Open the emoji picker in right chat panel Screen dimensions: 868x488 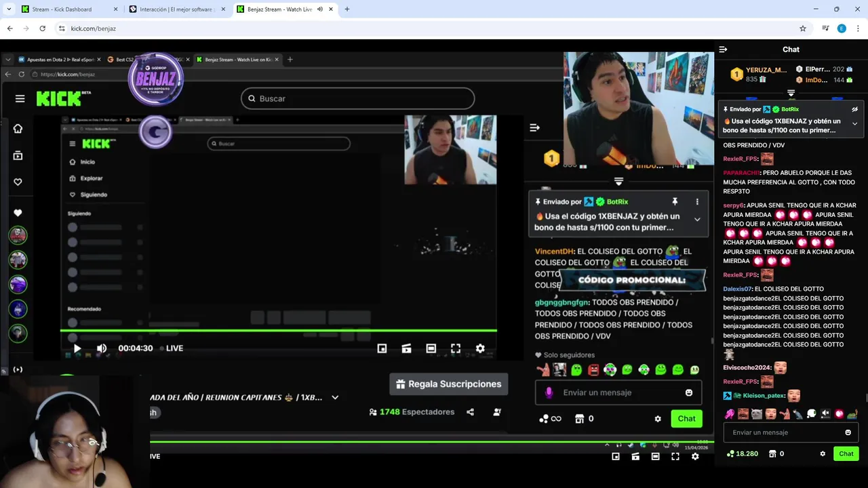(848, 432)
